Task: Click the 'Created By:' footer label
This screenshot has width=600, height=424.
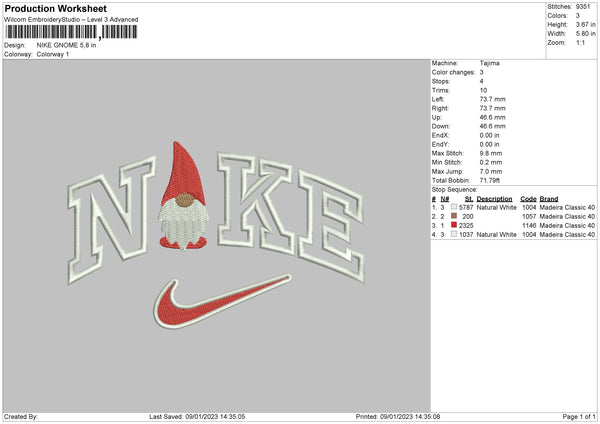Action: pyautogui.click(x=21, y=417)
